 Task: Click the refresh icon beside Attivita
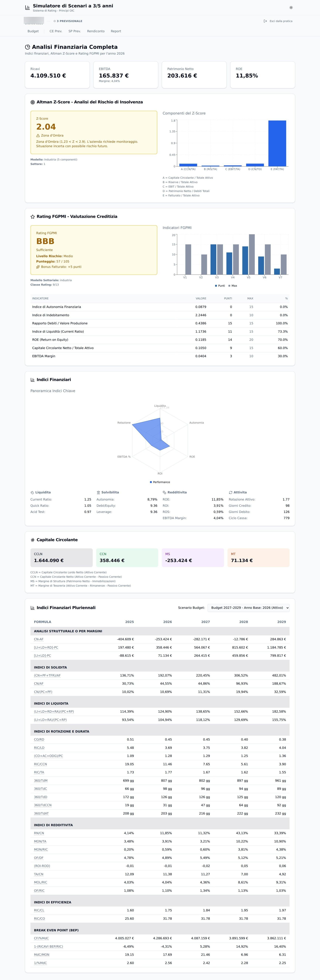tap(231, 492)
